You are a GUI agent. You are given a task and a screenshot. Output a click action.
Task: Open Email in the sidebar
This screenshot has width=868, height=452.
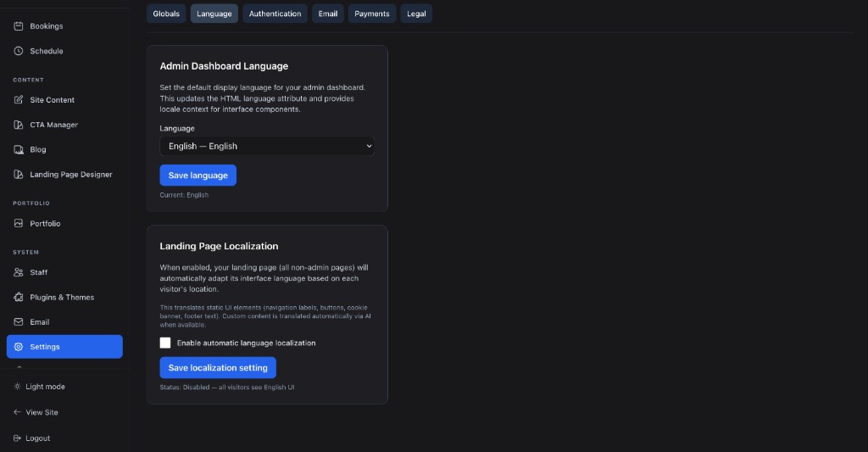pos(64,322)
